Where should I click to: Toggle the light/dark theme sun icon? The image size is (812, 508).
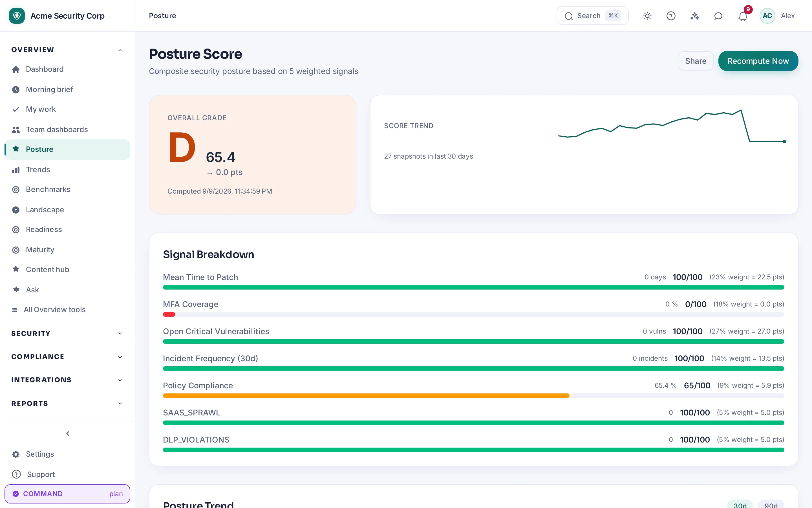click(647, 16)
